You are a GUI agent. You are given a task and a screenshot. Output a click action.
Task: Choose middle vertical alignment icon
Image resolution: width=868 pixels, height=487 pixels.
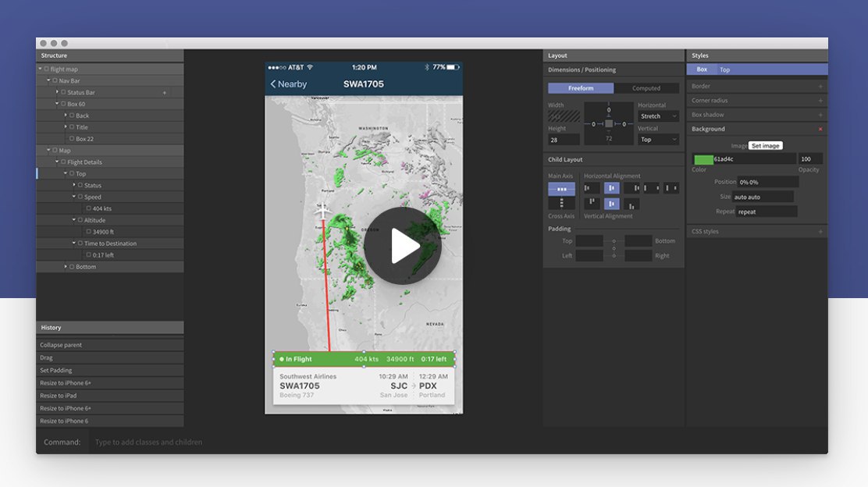612,204
